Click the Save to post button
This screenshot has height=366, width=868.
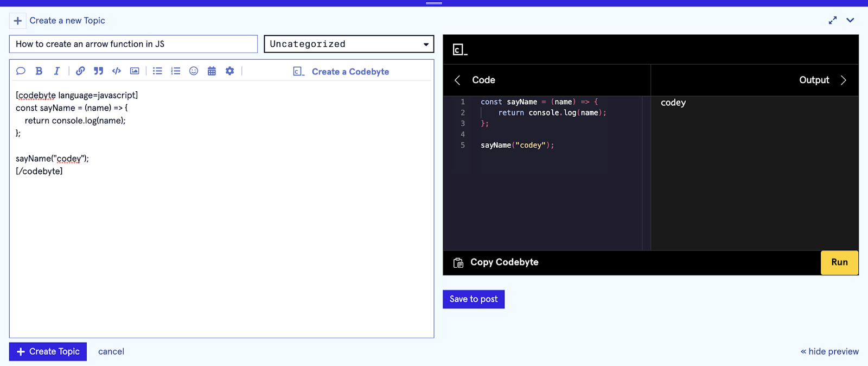473,299
